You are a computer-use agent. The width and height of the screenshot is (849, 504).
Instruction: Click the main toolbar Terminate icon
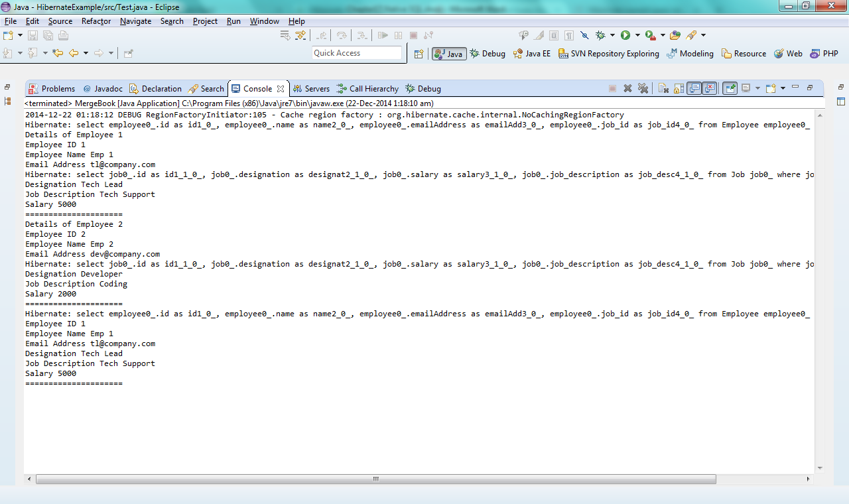(413, 35)
